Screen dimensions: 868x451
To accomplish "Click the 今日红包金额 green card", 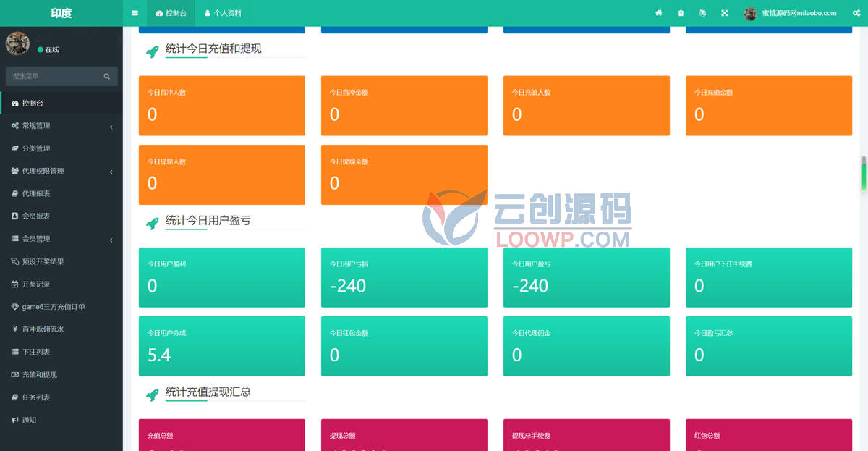I will click(x=404, y=346).
